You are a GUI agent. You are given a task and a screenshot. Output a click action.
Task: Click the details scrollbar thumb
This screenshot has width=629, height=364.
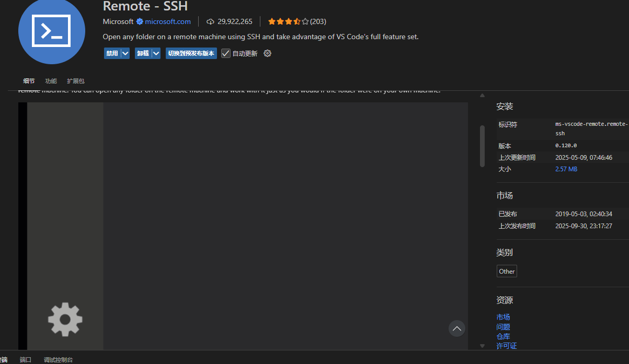point(482,146)
